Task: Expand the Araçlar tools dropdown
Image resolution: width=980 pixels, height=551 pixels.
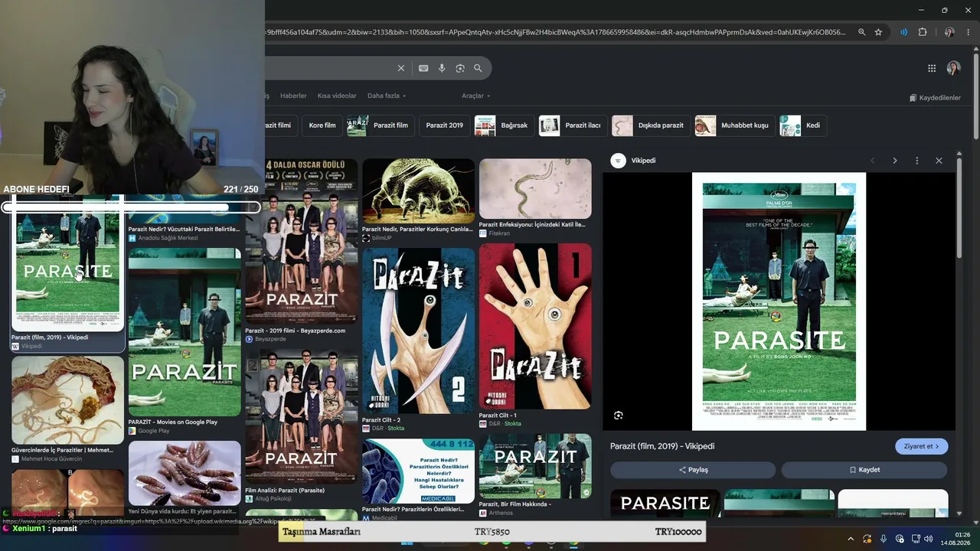Action: [x=475, y=96]
